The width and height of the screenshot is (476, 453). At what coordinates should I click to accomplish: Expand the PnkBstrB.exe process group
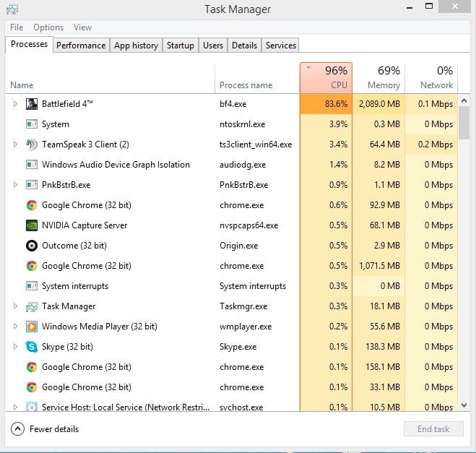pyautogui.click(x=15, y=185)
